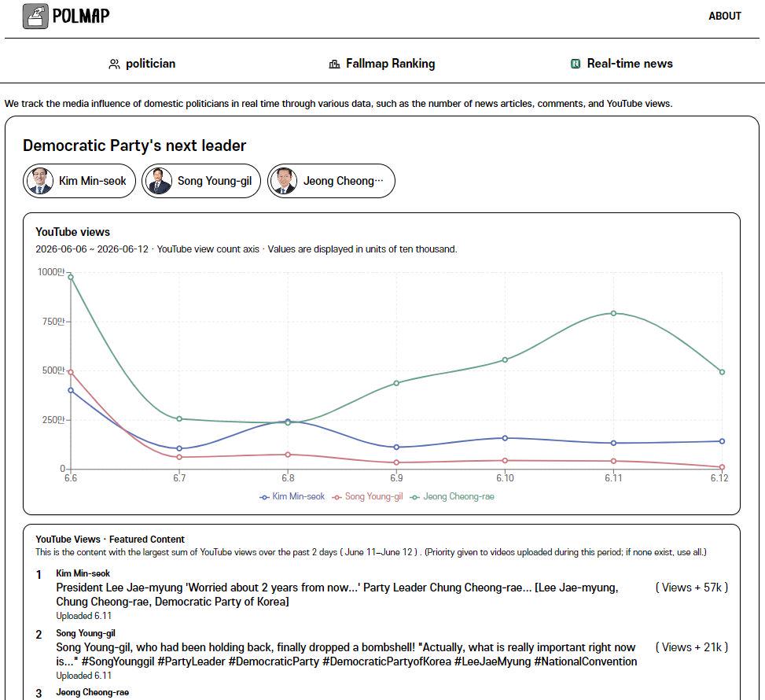Click Song Young-gil legend red line marker
Viewport: 765px width, 700px height.
[x=337, y=497]
